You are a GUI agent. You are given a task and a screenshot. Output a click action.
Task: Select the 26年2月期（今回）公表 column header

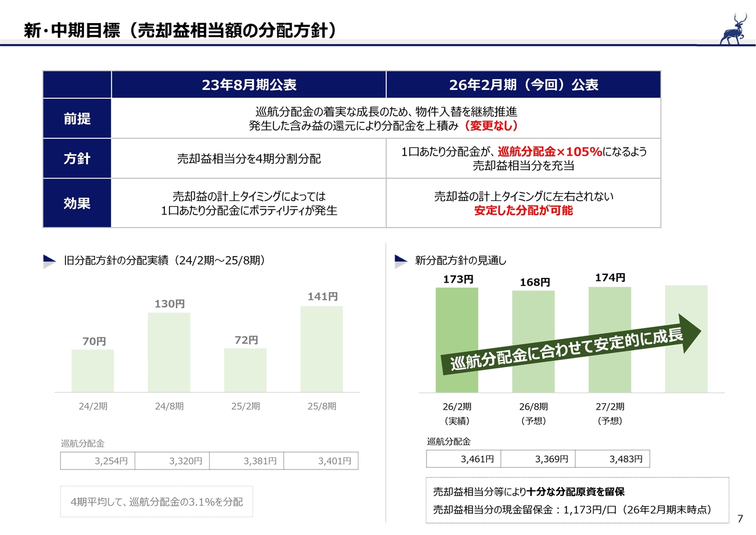523,85
